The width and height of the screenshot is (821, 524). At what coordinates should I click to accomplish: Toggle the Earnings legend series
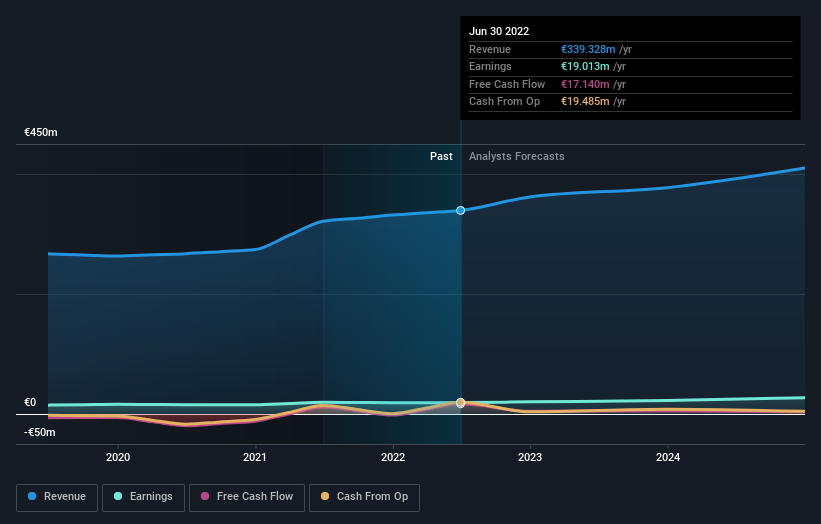[x=143, y=497]
